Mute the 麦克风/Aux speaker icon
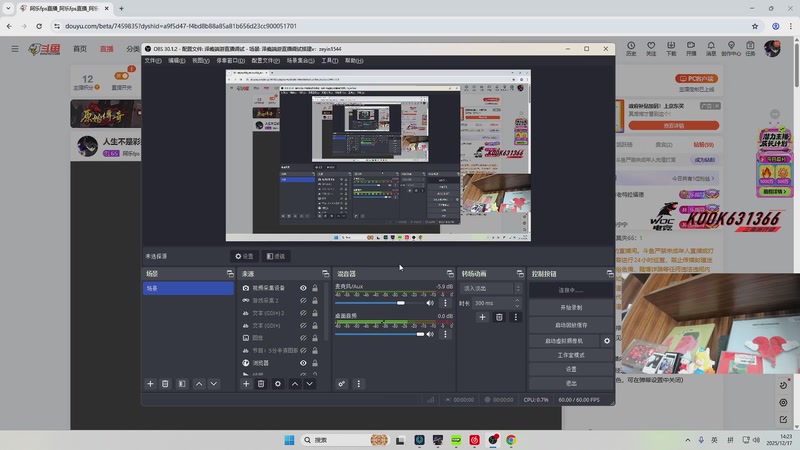The height and width of the screenshot is (450, 800). point(431,303)
